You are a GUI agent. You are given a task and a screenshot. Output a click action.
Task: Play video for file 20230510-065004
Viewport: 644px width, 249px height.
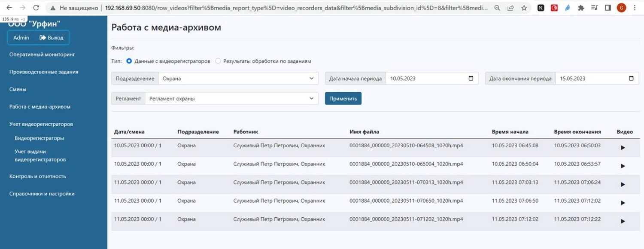(623, 166)
